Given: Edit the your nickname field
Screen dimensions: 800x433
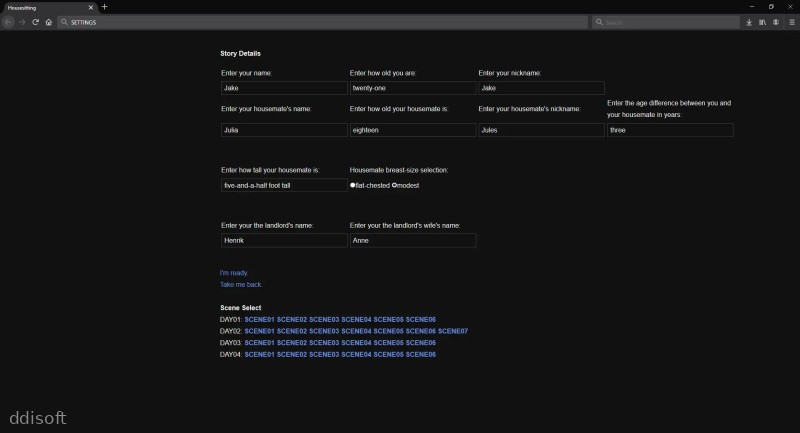Looking at the screenshot, I should pos(541,88).
